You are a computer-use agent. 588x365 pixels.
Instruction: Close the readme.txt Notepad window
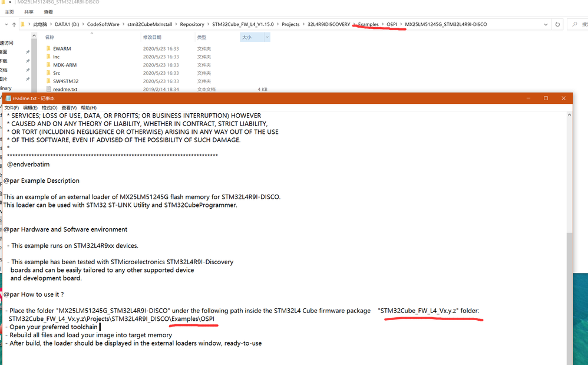(564, 98)
